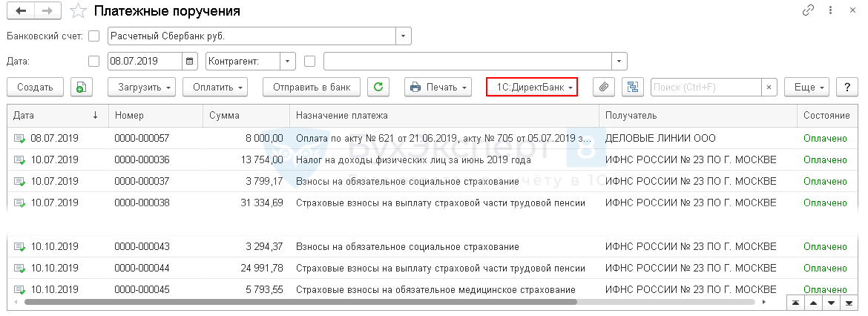
Task: Click the copy document icon next to Создать
Action: pos(82,88)
